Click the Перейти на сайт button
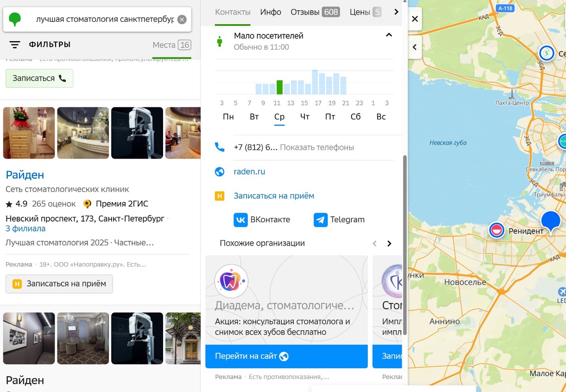 pos(286,356)
